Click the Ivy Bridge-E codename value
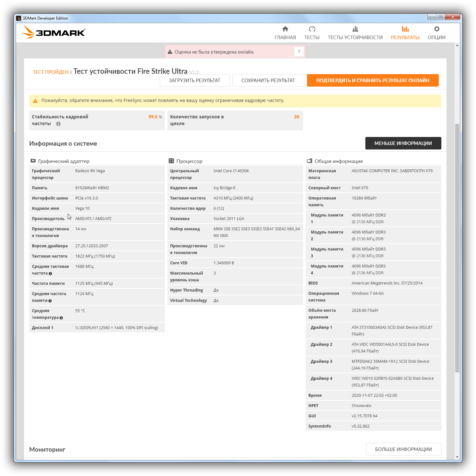Viewport: 476px width, 476px height. [x=225, y=188]
